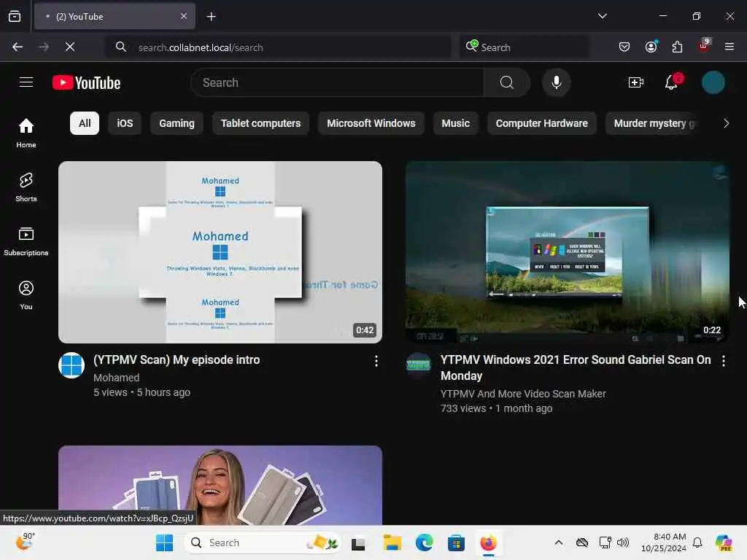This screenshot has width=747, height=560.
Task: Open Windows Start menu
Action: (164, 542)
